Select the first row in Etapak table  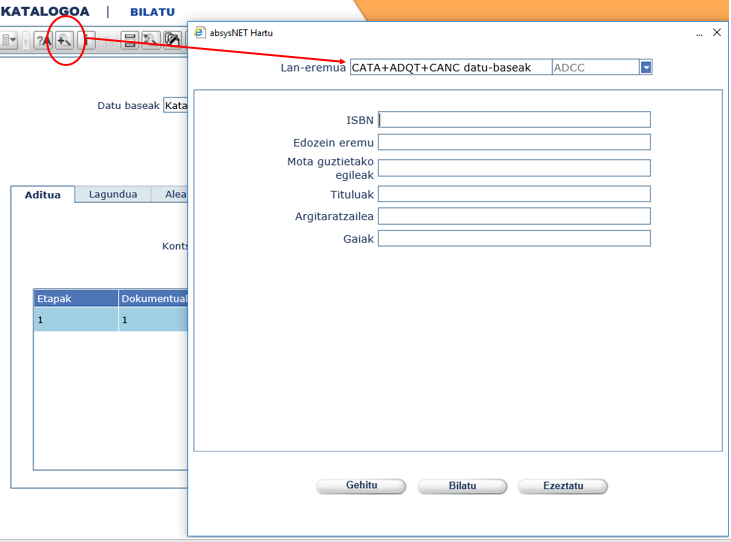click(76, 320)
